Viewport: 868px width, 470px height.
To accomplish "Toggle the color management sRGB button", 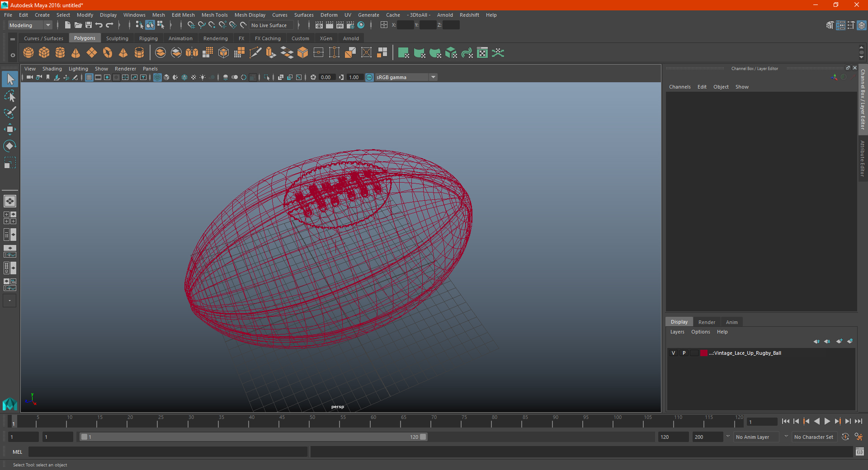I will pos(369,77).
